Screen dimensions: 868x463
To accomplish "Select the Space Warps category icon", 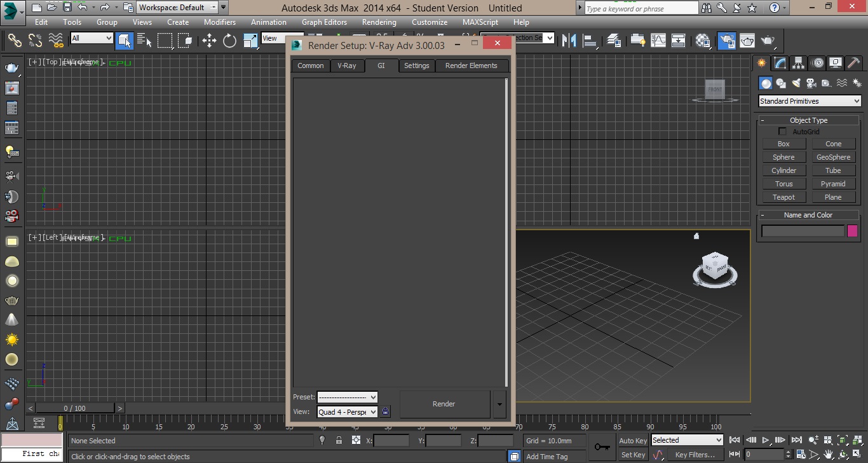I will coord(841,83).
